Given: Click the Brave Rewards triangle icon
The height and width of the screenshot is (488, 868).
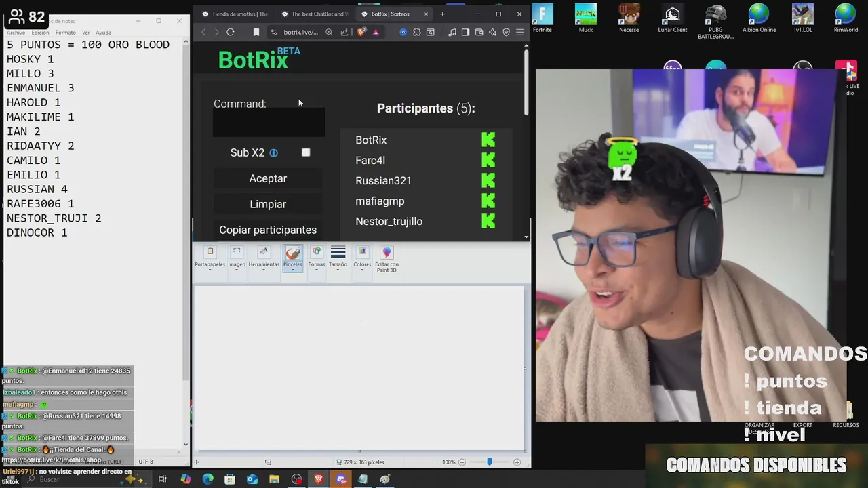Looking at the screenshot, I should click(376, 32).
